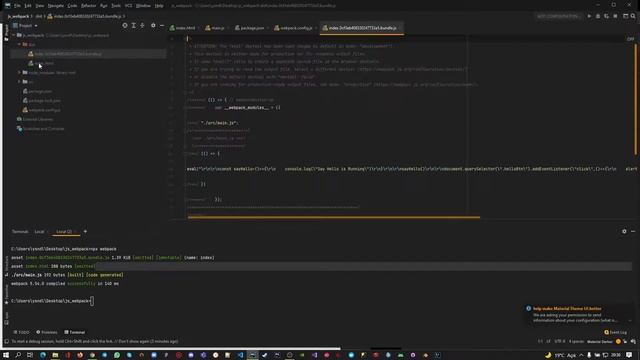Collapse the js_webpack root project folder
The width and height of the screenshot is (640, 360).
pos(14,35)
